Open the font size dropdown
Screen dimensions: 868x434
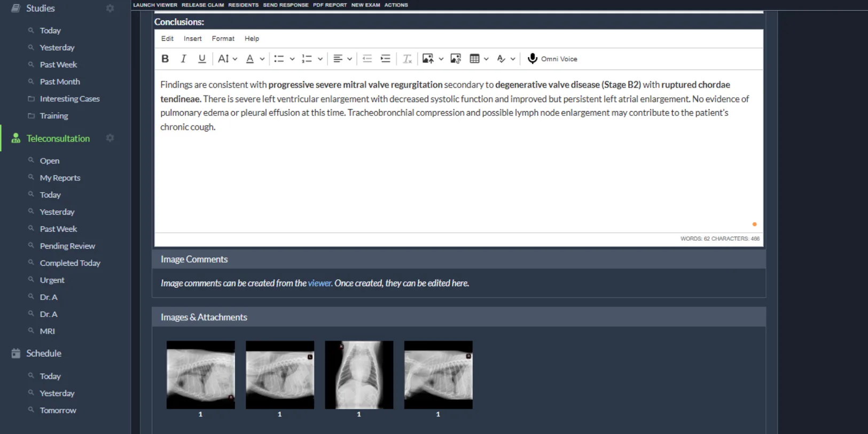point(228,59)
